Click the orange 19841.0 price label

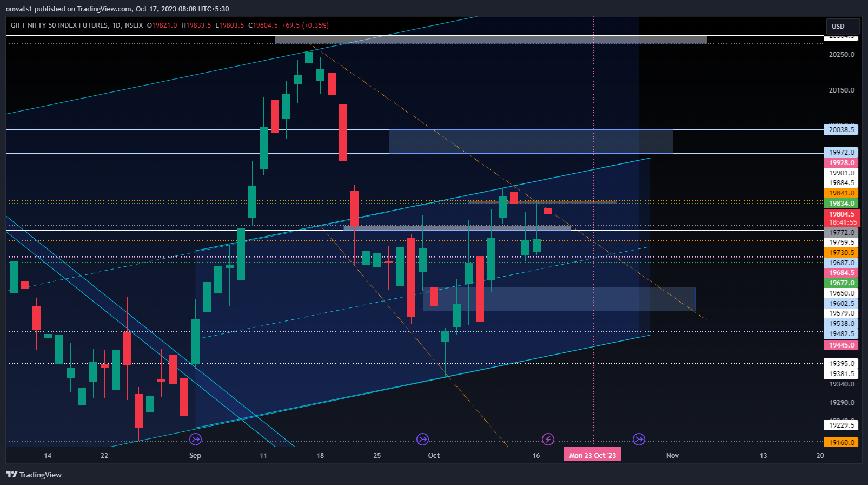842,193
